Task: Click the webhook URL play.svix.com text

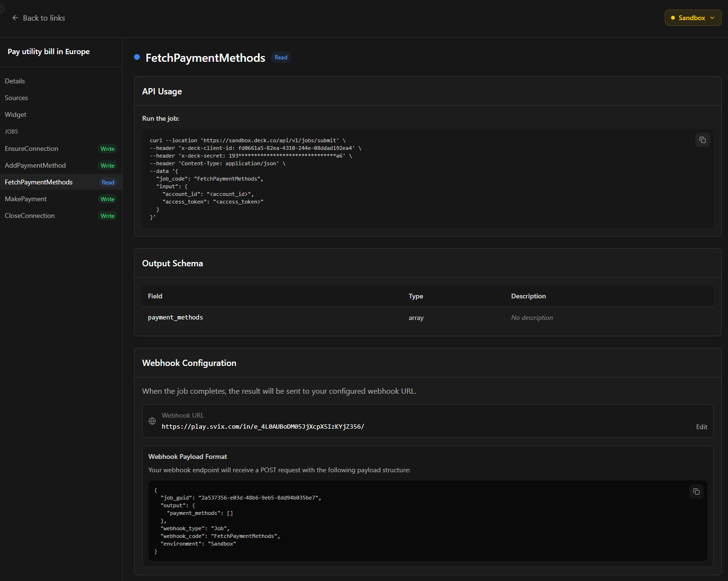Action: [263, 426]
